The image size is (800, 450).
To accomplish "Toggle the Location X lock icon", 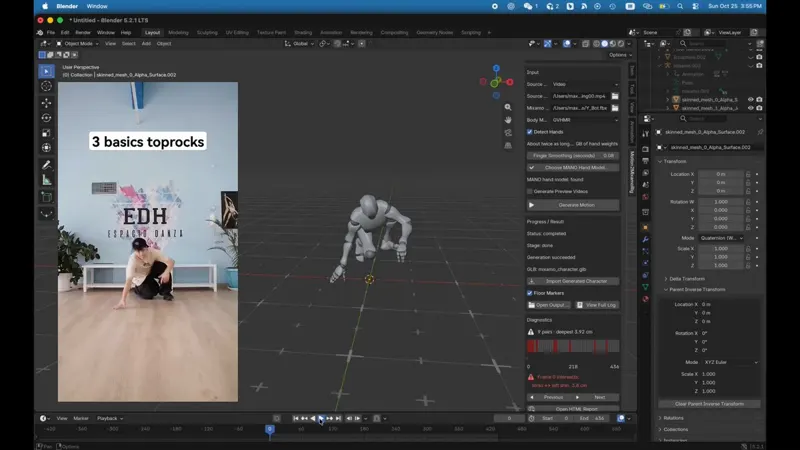I will click(x=748, y=174).
